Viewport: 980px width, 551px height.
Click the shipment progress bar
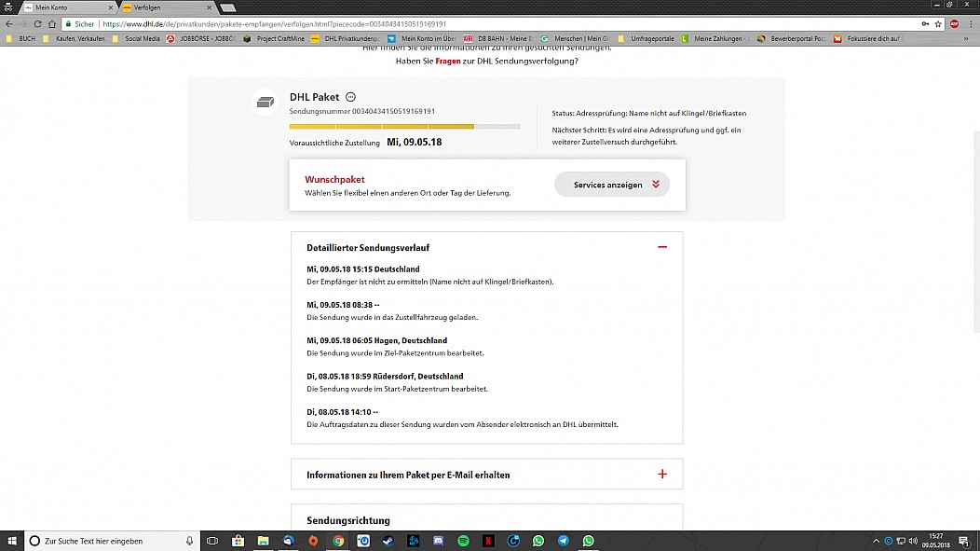[x=404, y=127]
